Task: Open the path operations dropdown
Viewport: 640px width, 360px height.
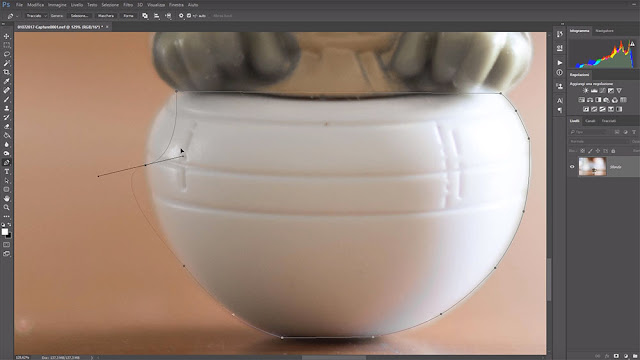Action: pos(145,16)
